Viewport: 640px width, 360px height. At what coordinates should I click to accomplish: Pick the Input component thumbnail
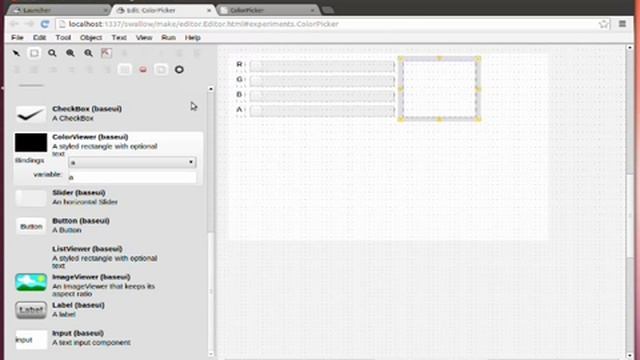(x=31, y=340)
